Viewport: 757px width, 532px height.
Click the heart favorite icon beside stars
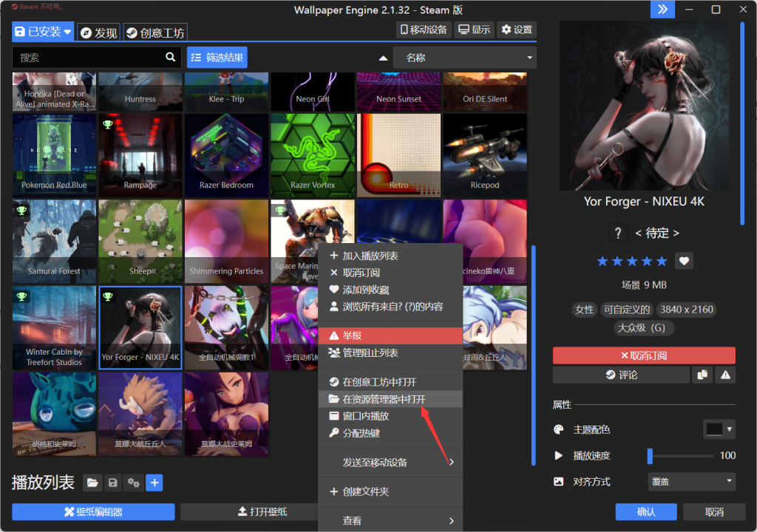[x=684, y=261]
